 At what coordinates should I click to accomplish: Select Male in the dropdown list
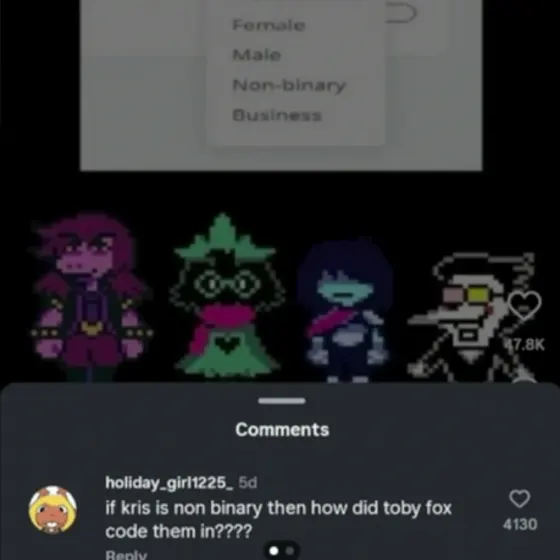click(x=257, y=55)
